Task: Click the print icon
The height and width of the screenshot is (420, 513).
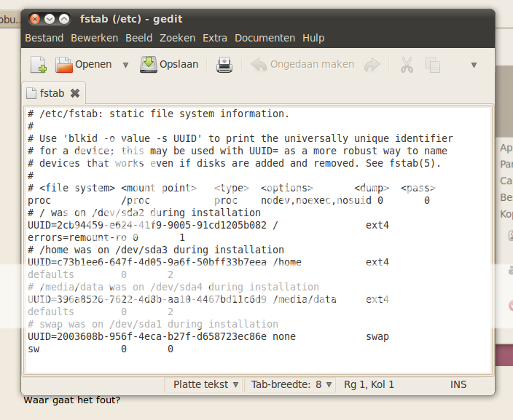Action: (224, 65)
